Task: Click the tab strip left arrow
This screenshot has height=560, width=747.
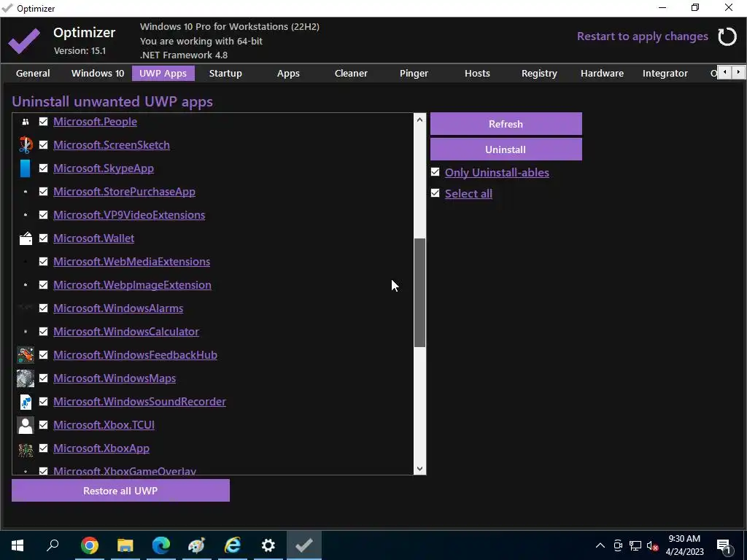Action: click(724, 72)
